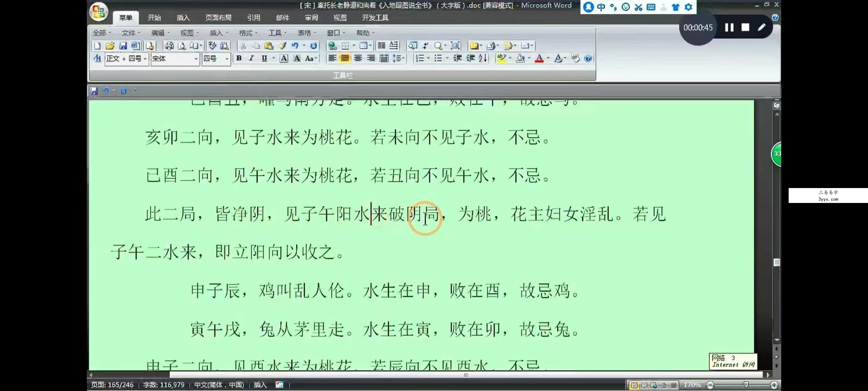Image resolution: width=868 pixels, height=391 pixels.
Task: Click the 插入 insert mode status button
Action: (x=260, y=384)
